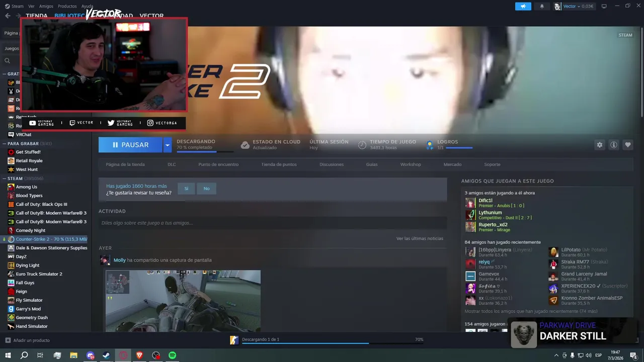Open Windows taskbar search
This screenshot has width=644, height=362.
click(x=24, y=355)
